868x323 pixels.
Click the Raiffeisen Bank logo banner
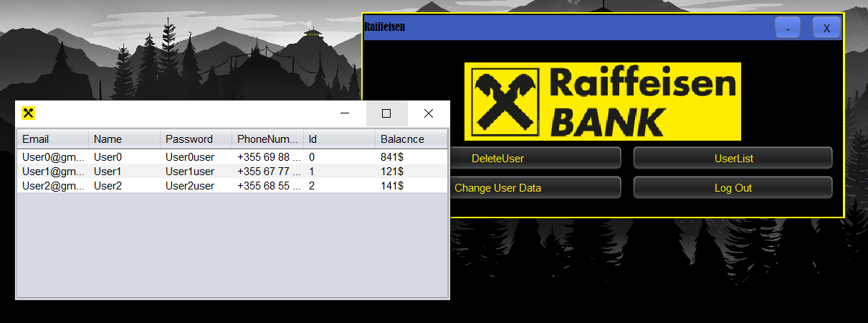click(602, 101)
